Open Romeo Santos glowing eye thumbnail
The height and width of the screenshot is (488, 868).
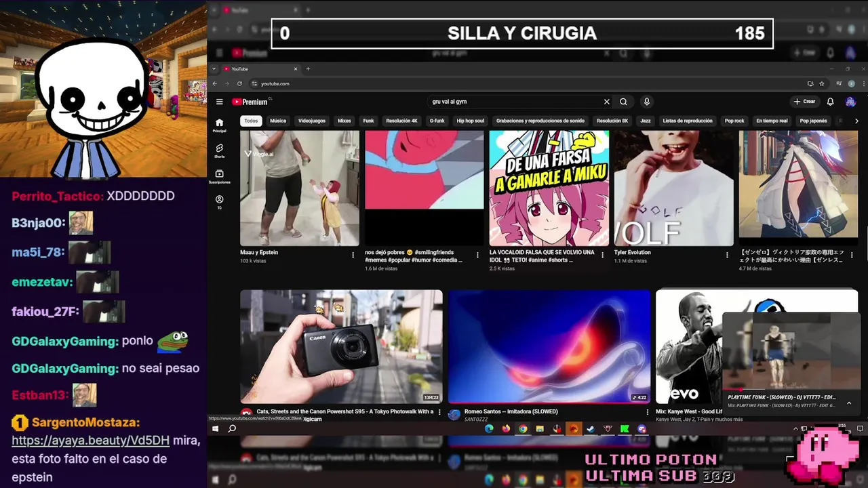[x=549, y=346]
